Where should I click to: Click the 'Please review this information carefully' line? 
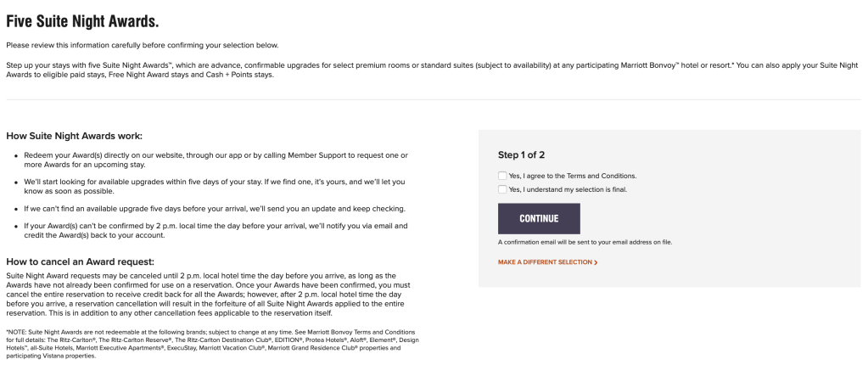click(x=142, y=45)
